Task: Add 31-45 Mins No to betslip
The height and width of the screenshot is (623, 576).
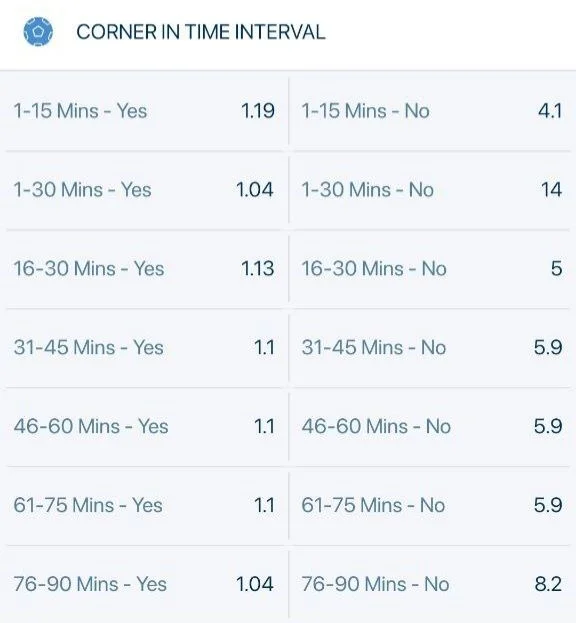Action: click(x=432, y=348)
